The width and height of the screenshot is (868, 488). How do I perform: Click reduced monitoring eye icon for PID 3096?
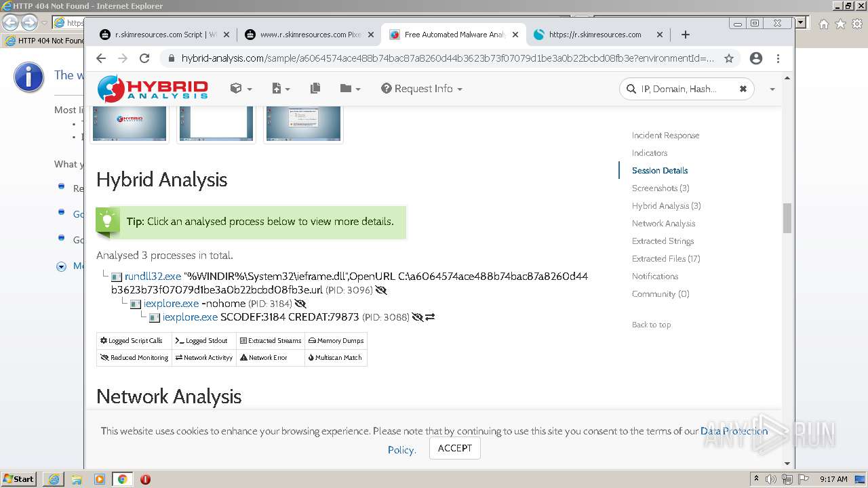381,290
